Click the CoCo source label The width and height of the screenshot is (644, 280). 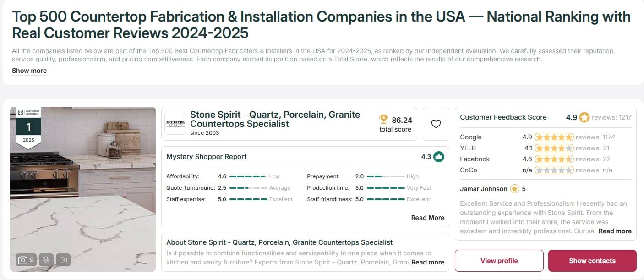(x=469, y=170)
